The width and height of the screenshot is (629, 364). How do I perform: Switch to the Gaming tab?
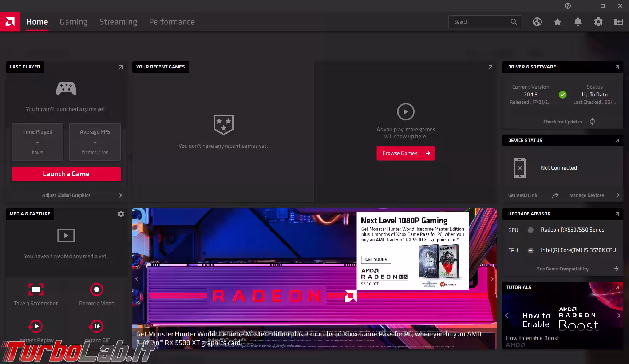coord(74,22)
